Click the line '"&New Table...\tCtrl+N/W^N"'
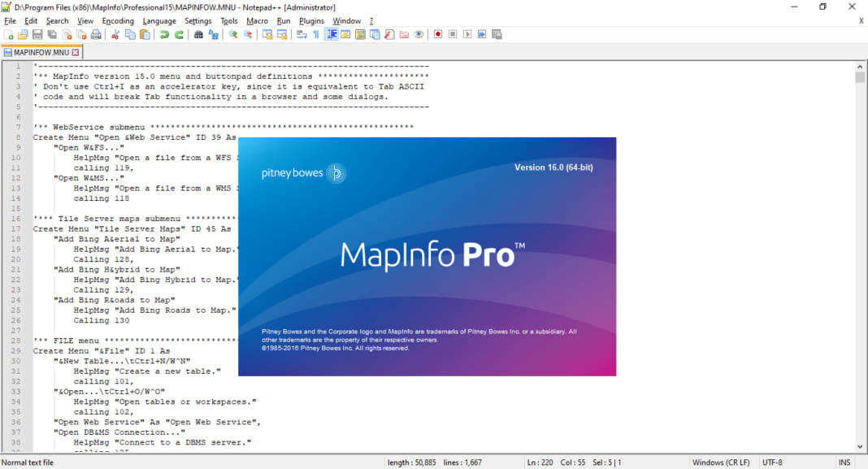The height and width of the screenshot is (469, 868). (x=122, y=361)
